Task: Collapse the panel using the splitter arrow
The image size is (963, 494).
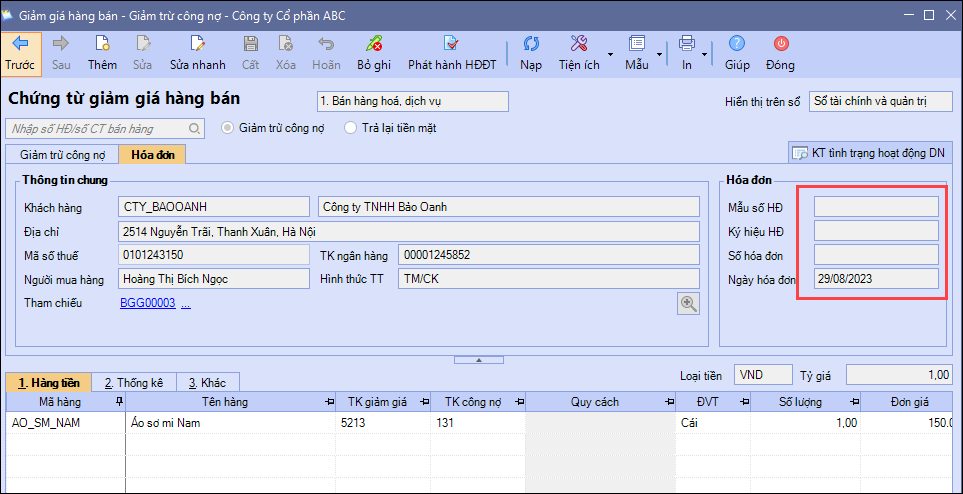Action: tap(477, 359)
